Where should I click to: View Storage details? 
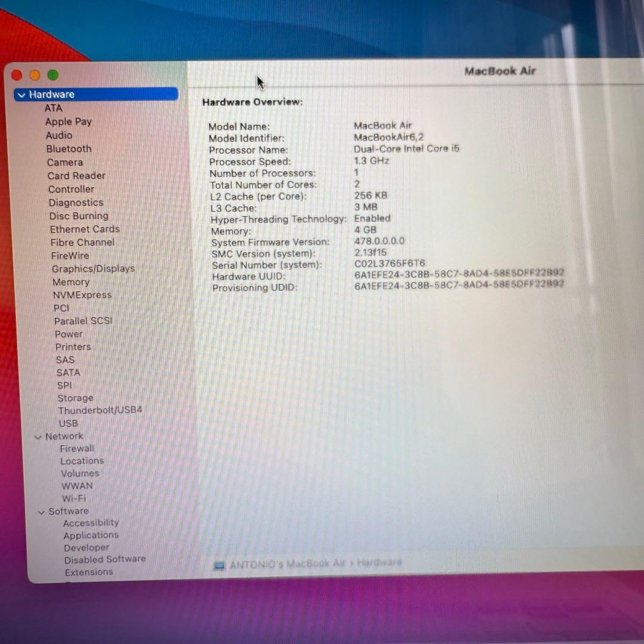click(x=75, y=398)
